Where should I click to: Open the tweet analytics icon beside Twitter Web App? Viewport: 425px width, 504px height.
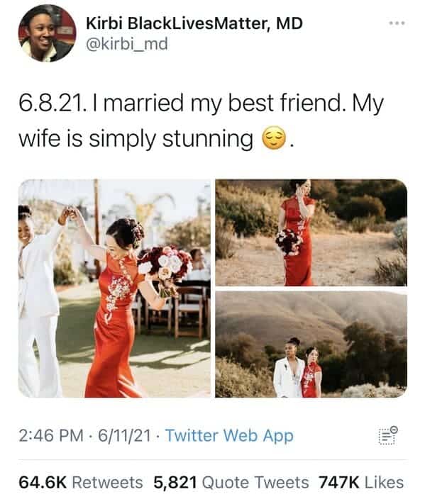[x=388, y=435]
